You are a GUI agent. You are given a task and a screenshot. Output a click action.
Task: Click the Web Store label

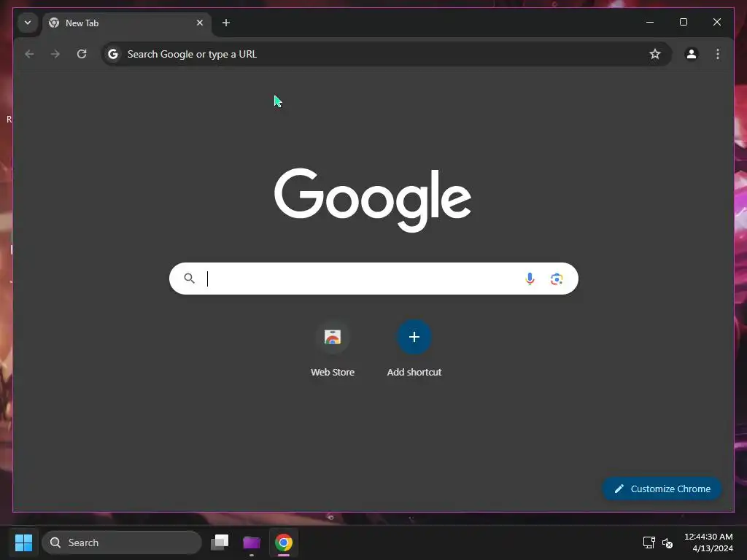coord(333,373)
